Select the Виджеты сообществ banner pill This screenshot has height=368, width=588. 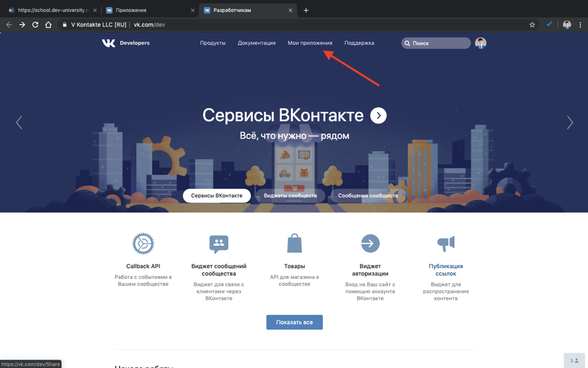click(290, 195)
